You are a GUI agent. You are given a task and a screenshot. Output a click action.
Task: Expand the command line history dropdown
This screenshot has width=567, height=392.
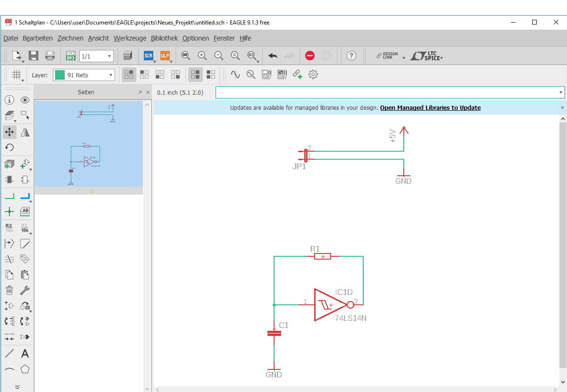click(x=561, y=92)
